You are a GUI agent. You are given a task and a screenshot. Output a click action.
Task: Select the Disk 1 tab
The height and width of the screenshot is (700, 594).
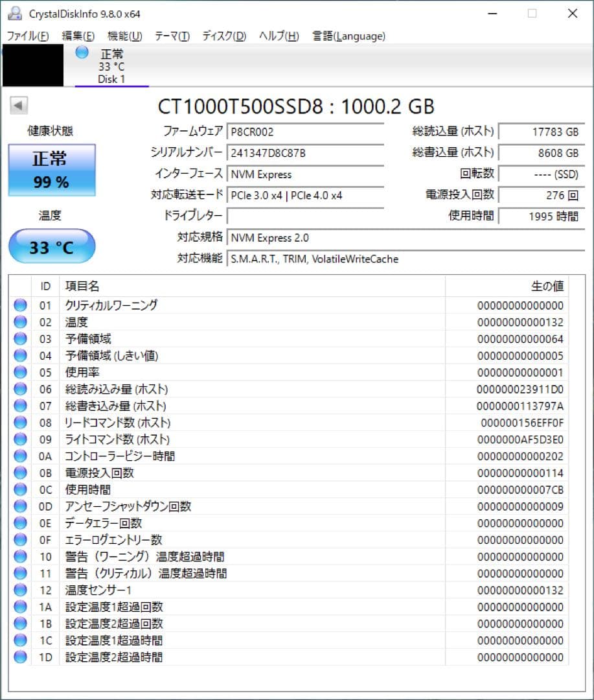pos(111,65)
